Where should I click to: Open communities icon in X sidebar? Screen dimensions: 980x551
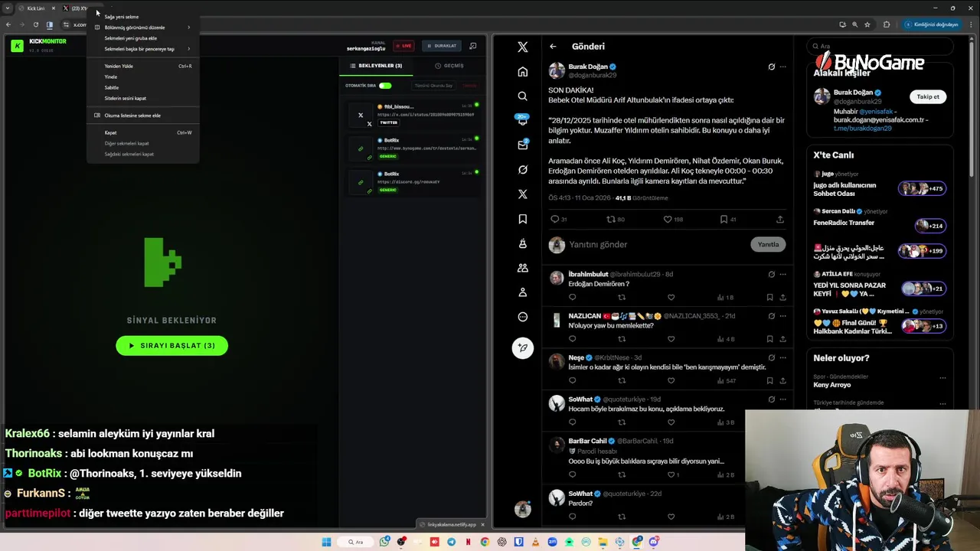click(x=522, y=268)
